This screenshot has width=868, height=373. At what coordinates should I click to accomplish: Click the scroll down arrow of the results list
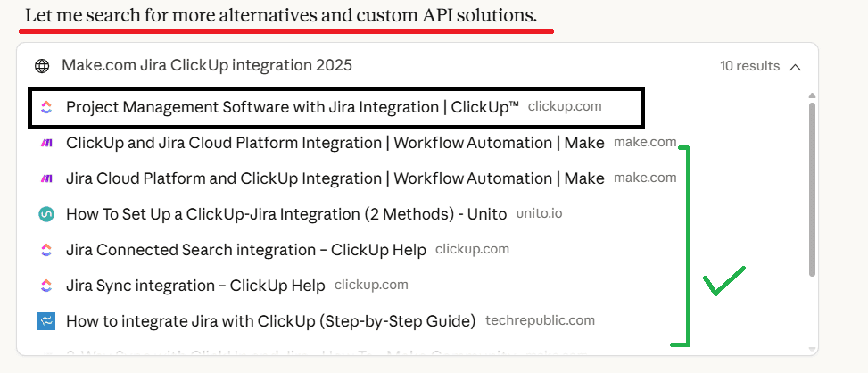pos(811,349)
